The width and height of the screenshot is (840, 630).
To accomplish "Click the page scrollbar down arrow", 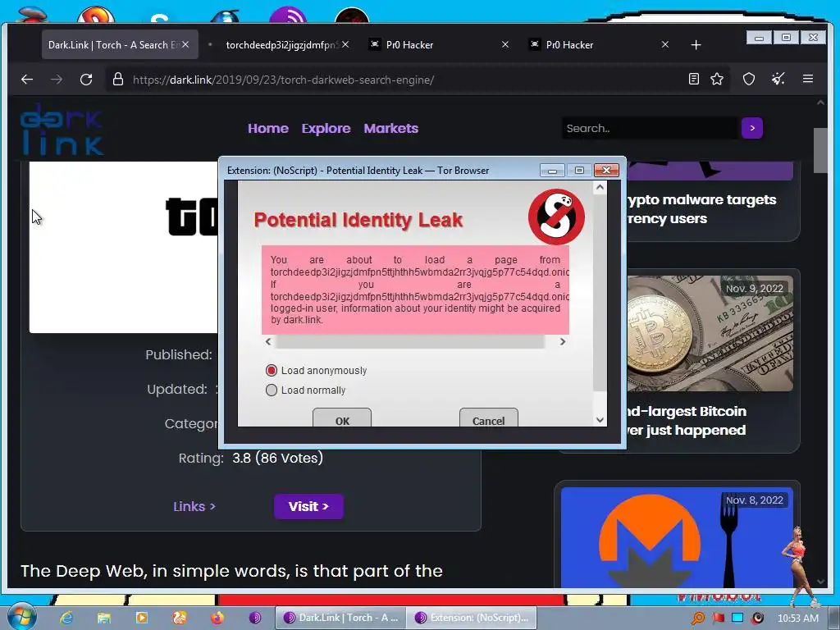I will [x=820, y=582].
